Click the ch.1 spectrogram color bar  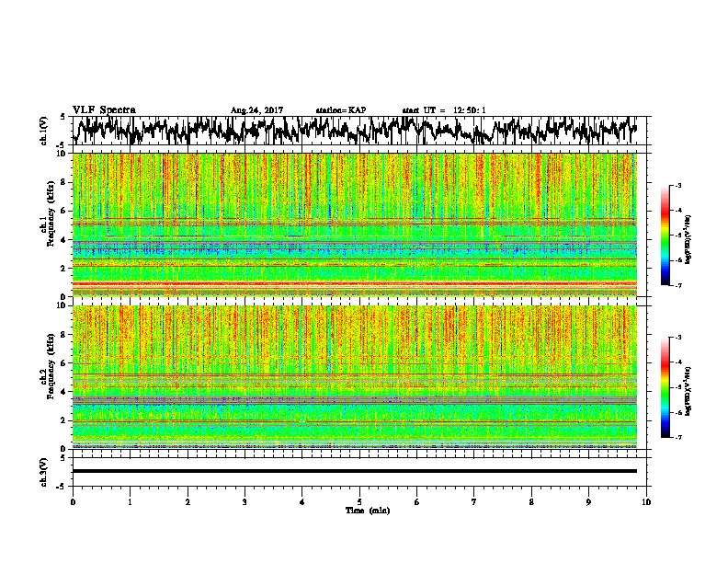point(665,236)
